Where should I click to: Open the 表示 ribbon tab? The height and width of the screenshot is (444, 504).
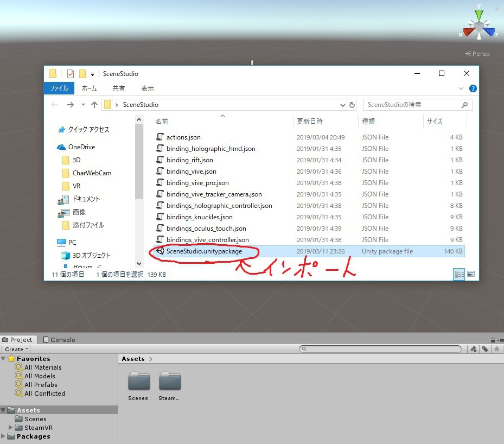148,88
